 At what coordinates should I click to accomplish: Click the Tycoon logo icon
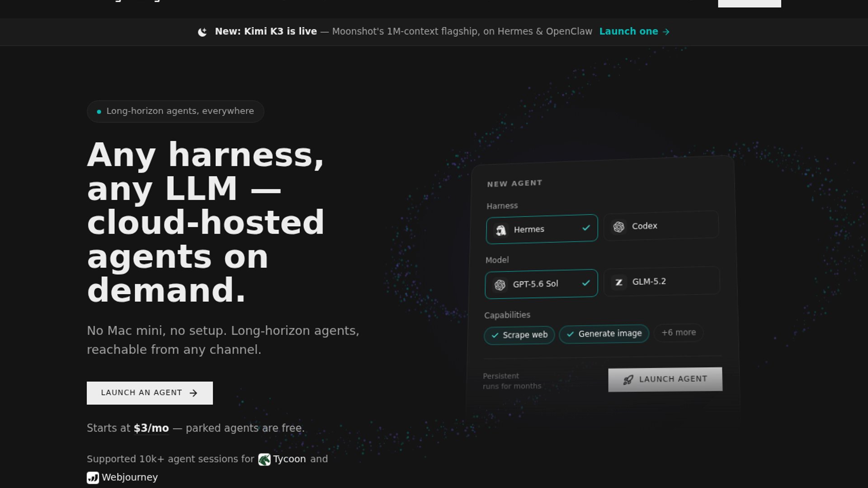(264, 460)
